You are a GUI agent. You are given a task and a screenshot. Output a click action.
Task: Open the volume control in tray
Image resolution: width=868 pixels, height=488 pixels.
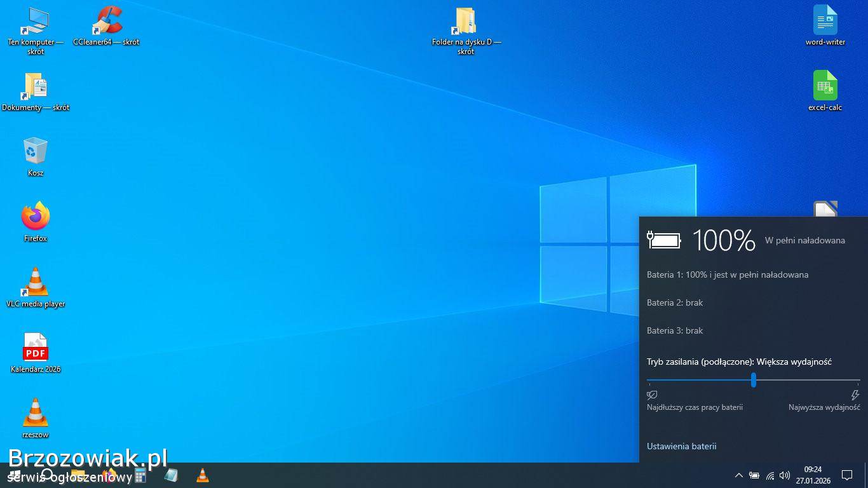coord(785,475)
